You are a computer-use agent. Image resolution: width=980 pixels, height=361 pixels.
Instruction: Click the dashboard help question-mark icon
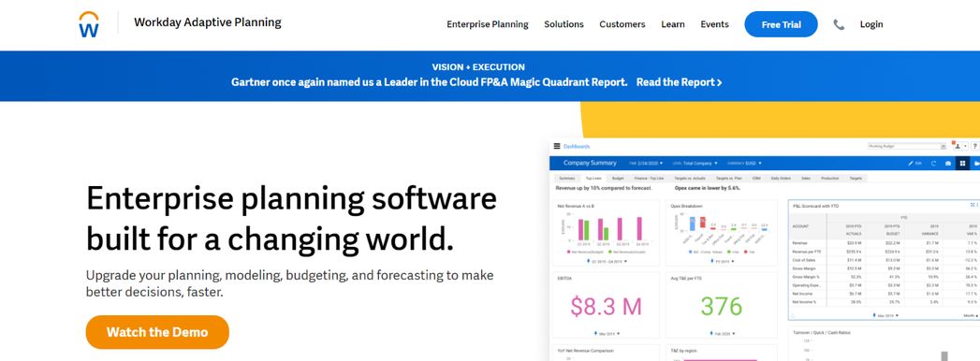(x=975, y=146)
